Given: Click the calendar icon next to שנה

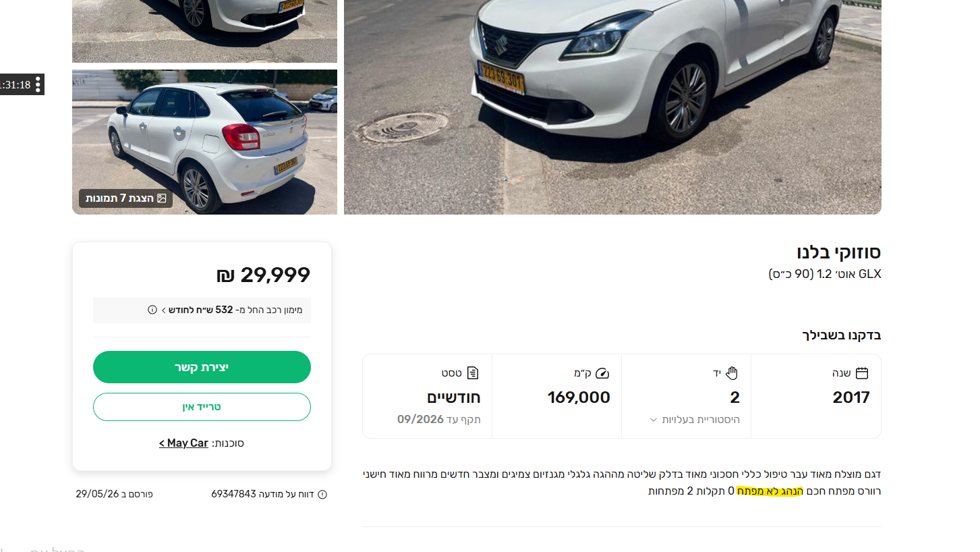Looking at the screenshot, I should click(x=862, y=372).
